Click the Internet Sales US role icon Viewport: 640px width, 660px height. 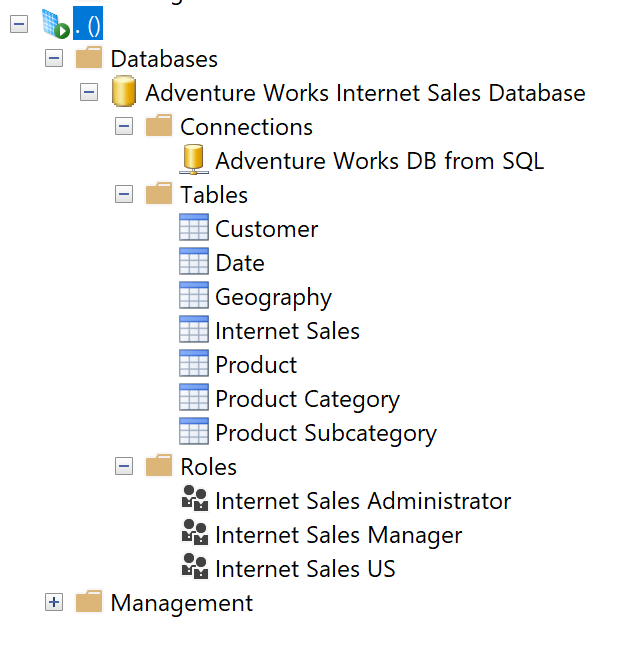click(193, 569)
